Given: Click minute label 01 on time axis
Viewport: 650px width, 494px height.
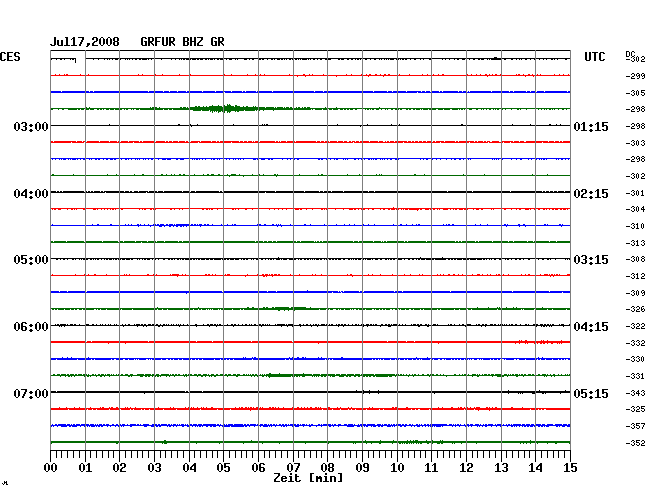Looking at the screenshot, I should click(x=85, y=468).
